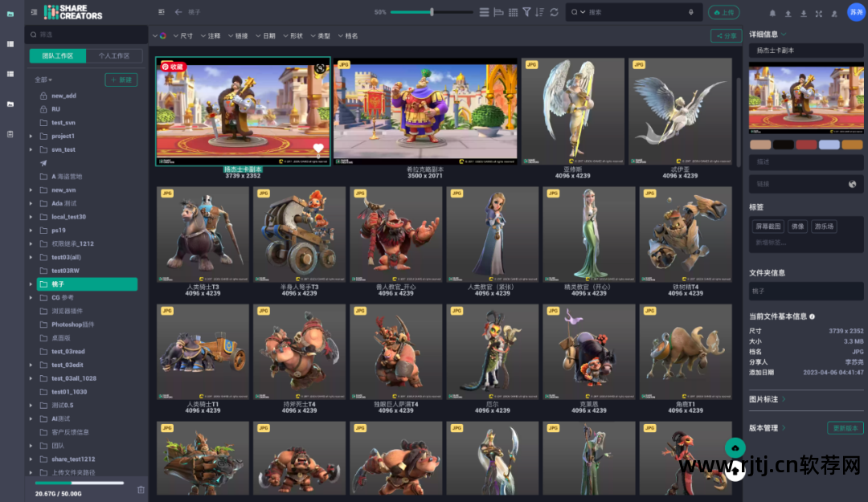
Task: Refresh the asset list
Action: tap(554, 12)
